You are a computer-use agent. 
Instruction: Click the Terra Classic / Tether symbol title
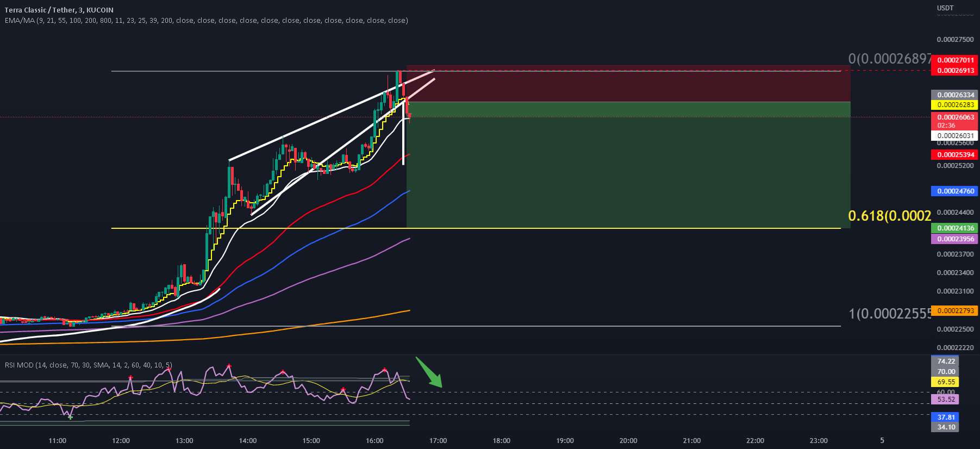[59, 10]
